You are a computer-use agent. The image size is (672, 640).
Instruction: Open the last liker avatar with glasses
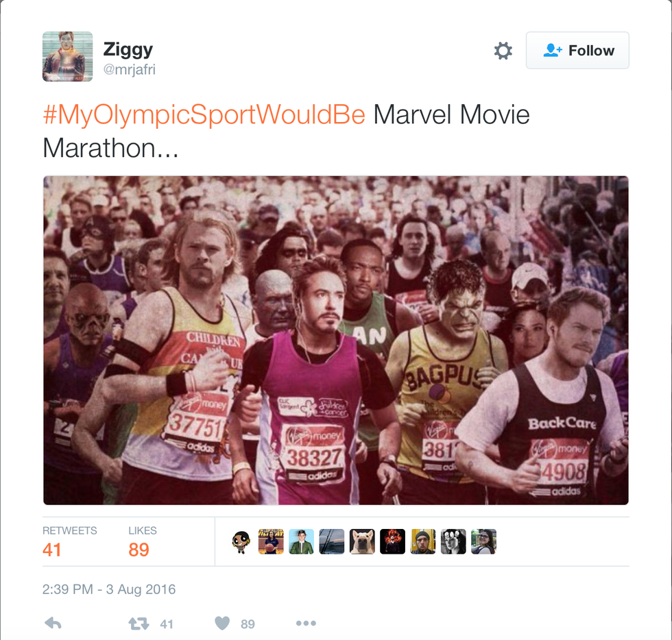pyautogui.click(x=484, y=541)
